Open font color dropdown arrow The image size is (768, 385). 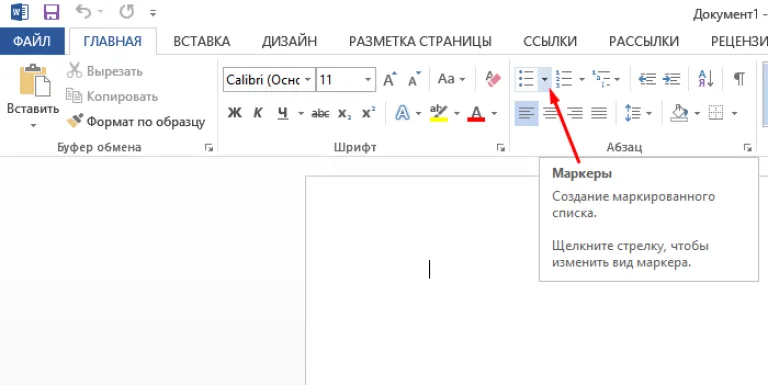pos(494,114)
